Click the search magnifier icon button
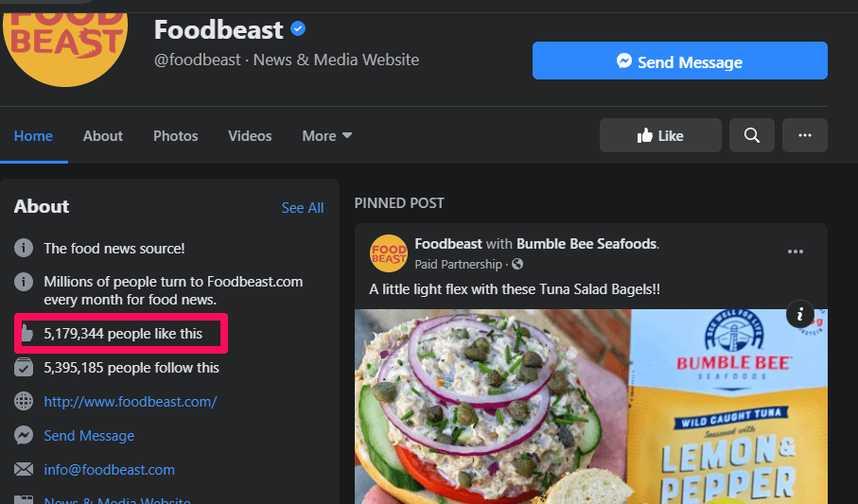The height and width of the screenshot is (504, 858). click(751, 135)
